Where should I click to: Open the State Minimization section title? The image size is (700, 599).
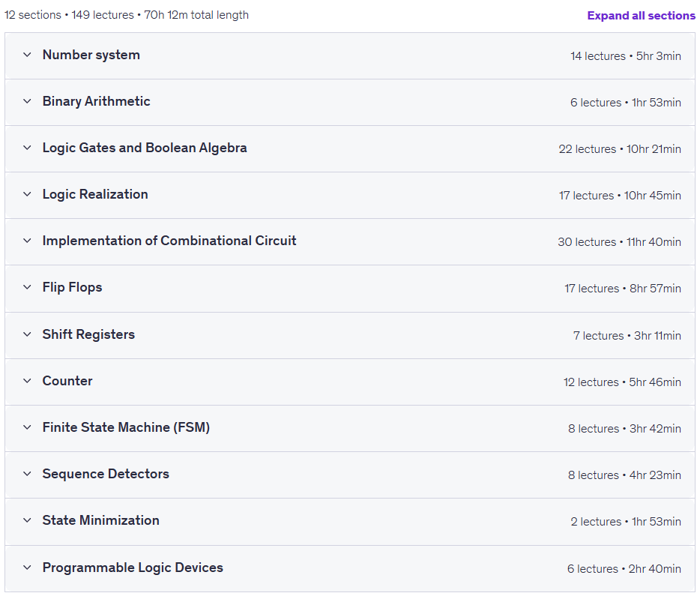(x=101, y=520)
